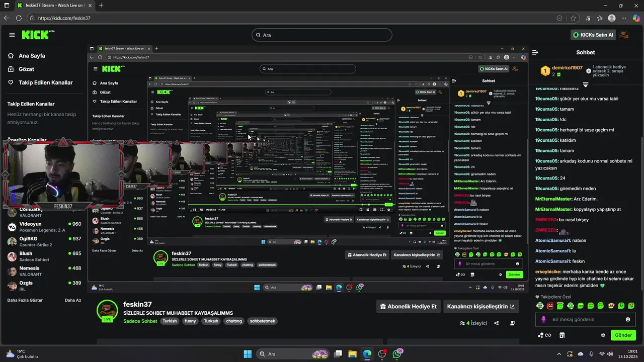Viewport: 644px width, 362px height.
Task: Click Kanalınızı kişiselleştirin button
Action: pyautogui.click(x=481, y=307)
